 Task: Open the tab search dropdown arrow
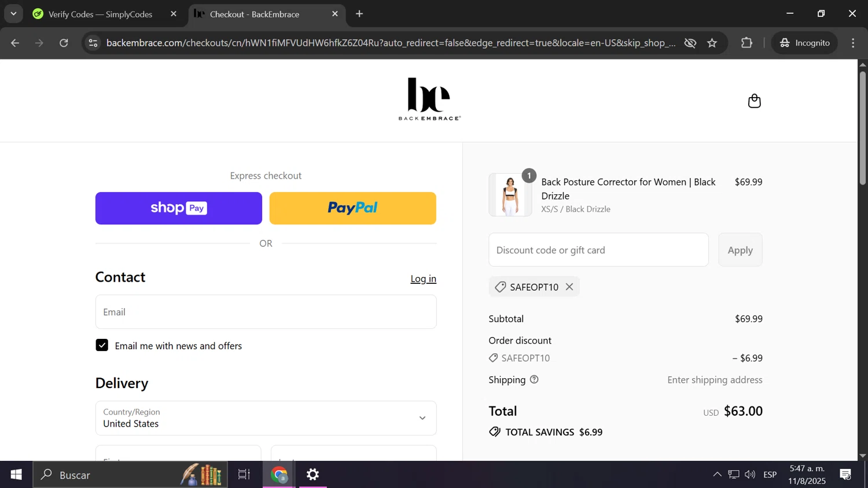(13, 14)
